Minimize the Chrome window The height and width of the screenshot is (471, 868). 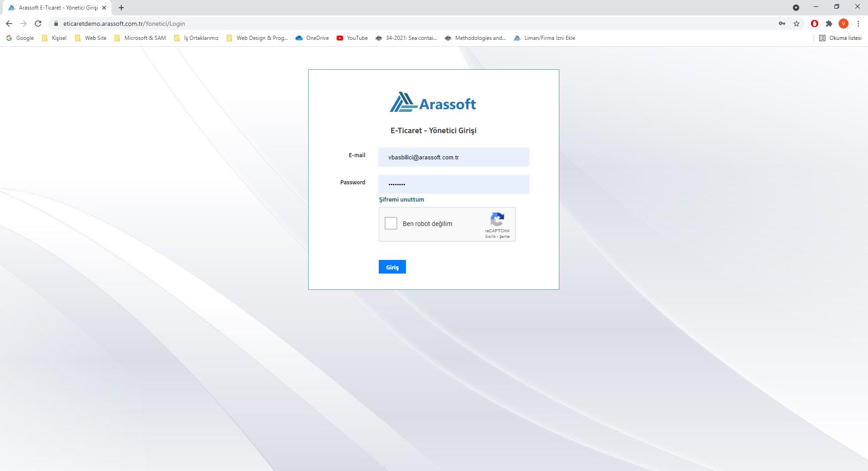pyautogui.click(x=816, y=7)
